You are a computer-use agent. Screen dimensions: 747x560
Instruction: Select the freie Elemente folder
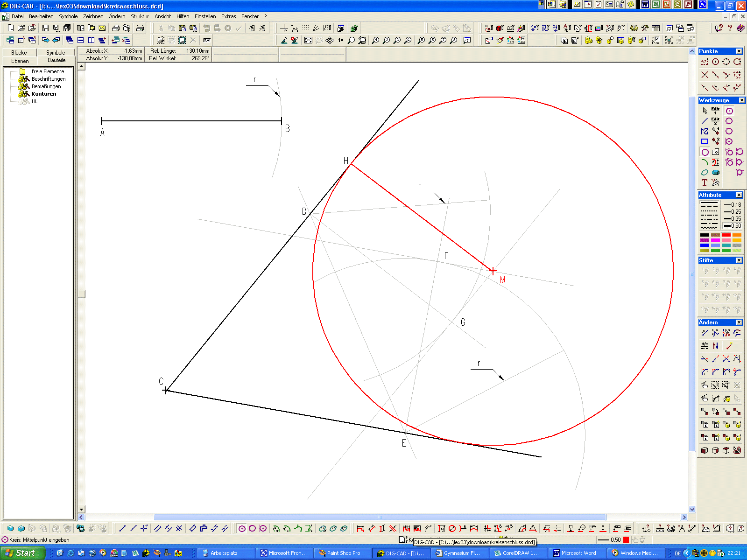click(48, 71)
